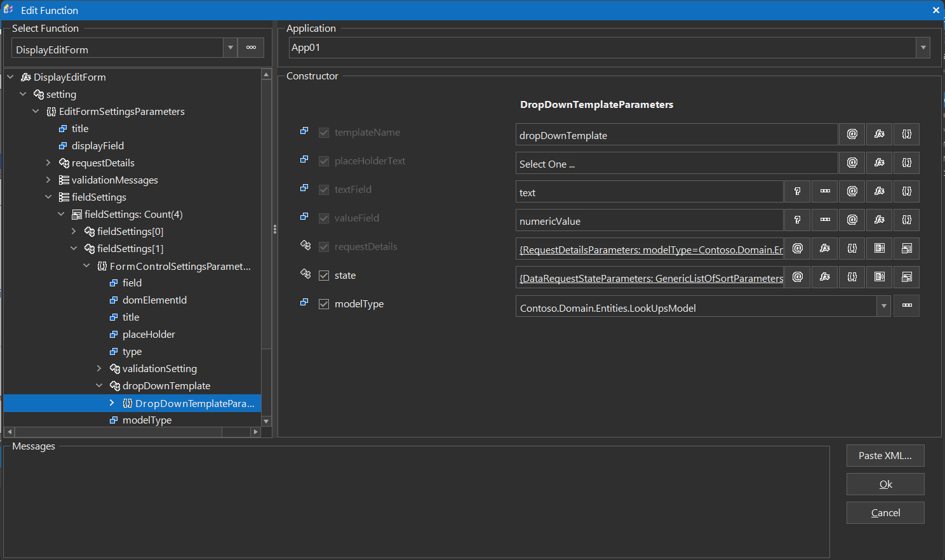Select validationMessages in the tree
945x560 pixels.
[114, 180]
